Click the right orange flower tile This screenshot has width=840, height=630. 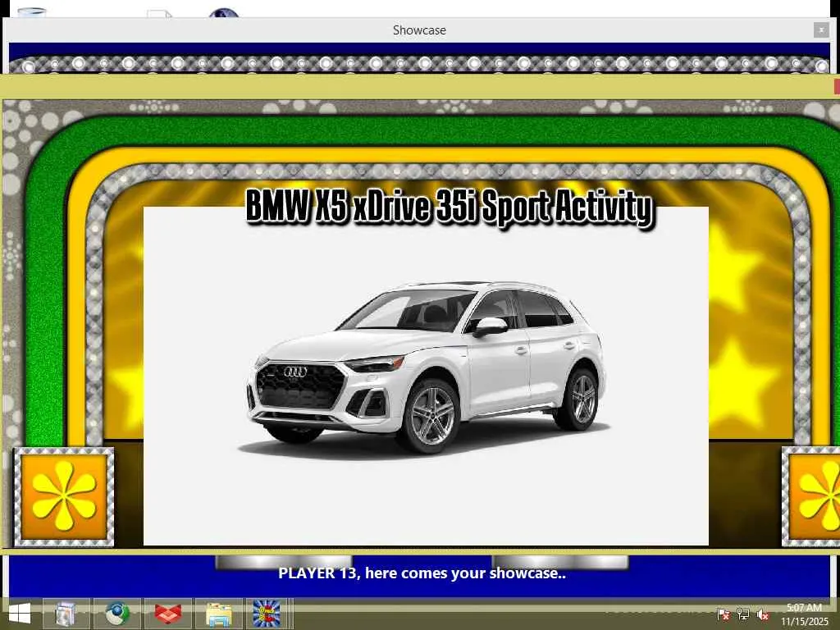(811, 496)
